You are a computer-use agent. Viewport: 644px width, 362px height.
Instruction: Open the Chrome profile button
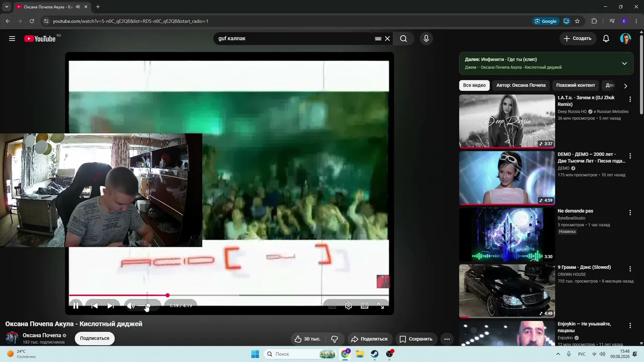(624, 21)
